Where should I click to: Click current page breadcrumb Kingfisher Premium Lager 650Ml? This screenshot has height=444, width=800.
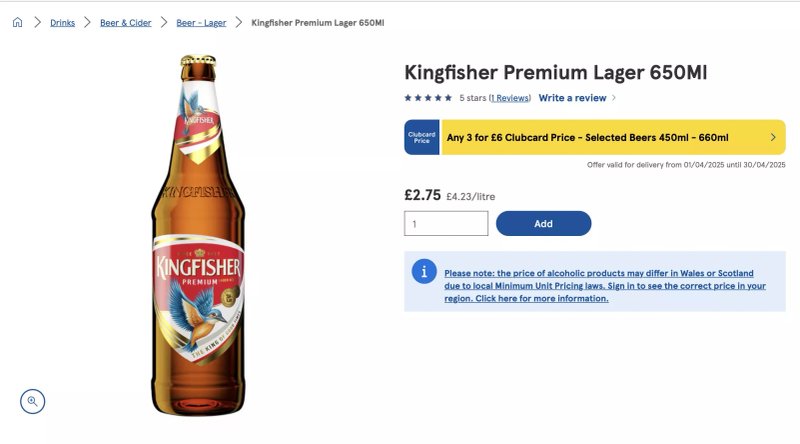(x=318, y=23)
